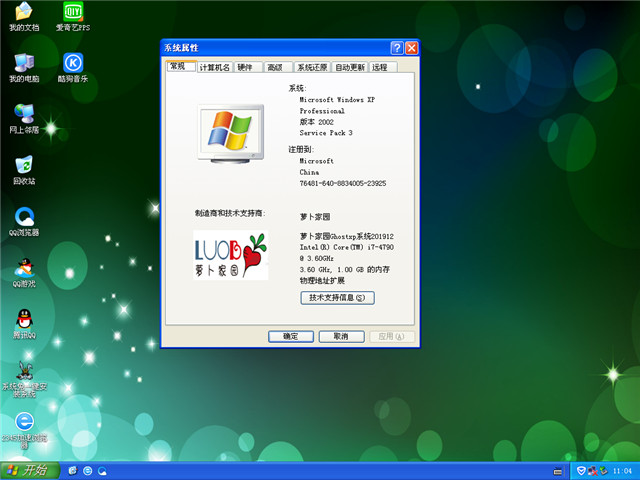This screenshot has width=640, height=480.
Task: Click the product ID 76481-640-8834005-23925
Action: 343,183
